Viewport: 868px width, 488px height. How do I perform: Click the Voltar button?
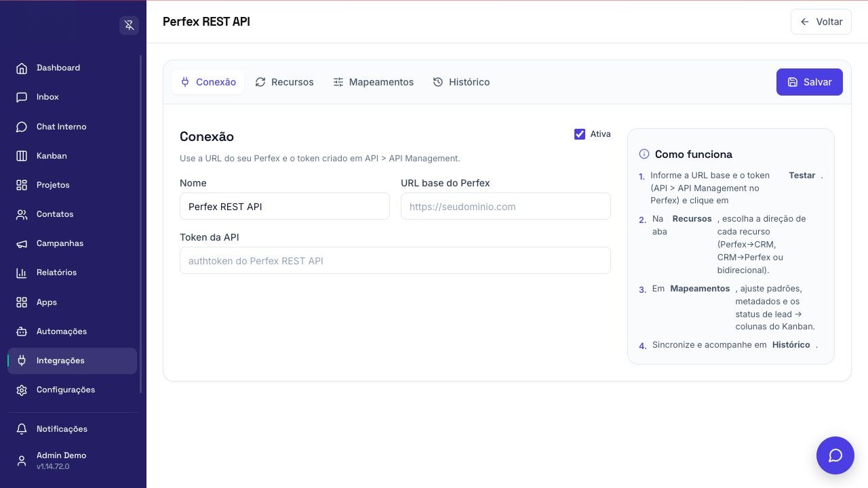pyautogui.click(x=821, y=22)
